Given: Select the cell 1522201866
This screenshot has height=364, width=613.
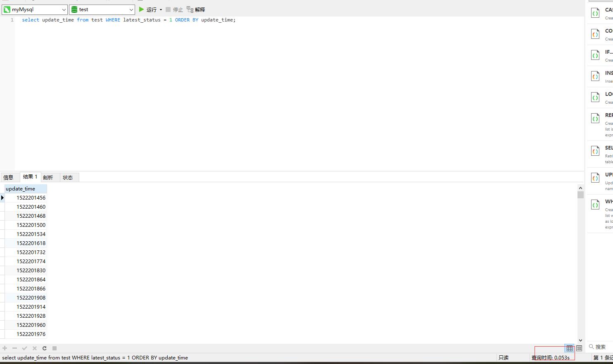Looking at the screenshot, I should [26, 289].
